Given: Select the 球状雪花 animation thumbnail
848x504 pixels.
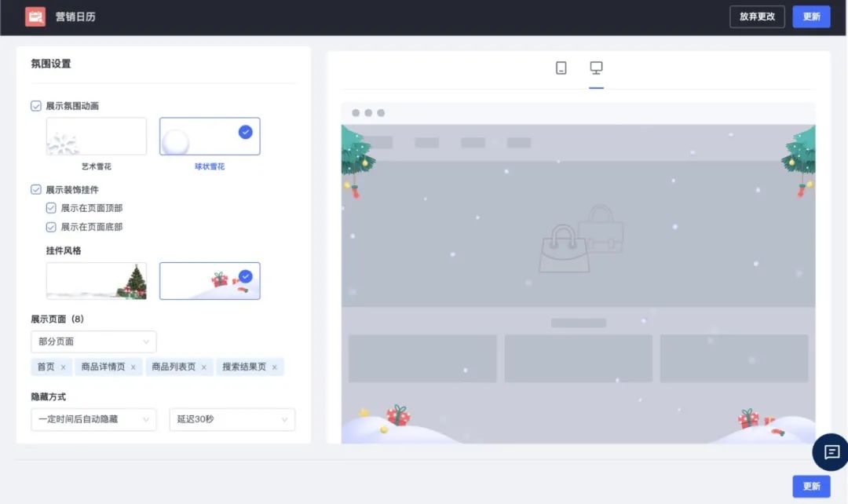Looking at the screenshot, I should click(x=210, y=137).
